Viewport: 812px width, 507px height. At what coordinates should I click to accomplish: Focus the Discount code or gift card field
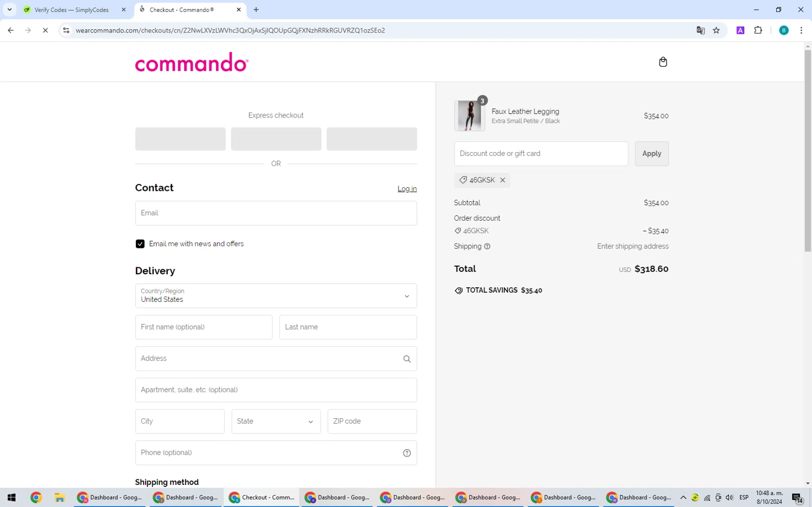(x=541, y=154)
